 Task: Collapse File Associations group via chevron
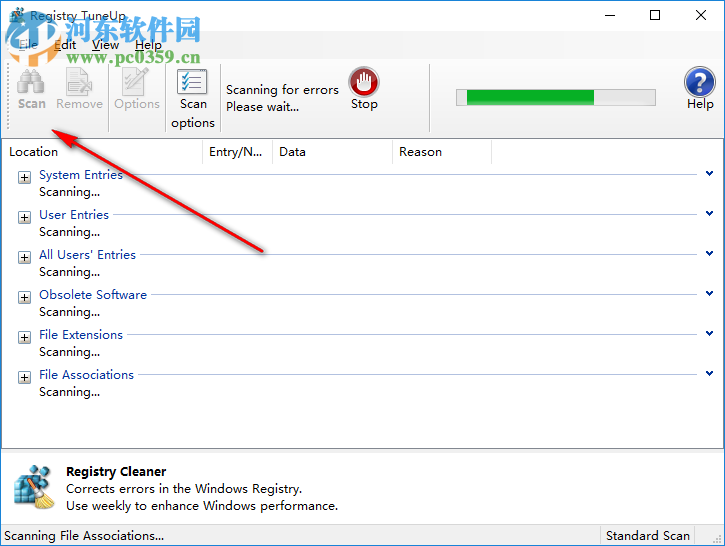709,373
